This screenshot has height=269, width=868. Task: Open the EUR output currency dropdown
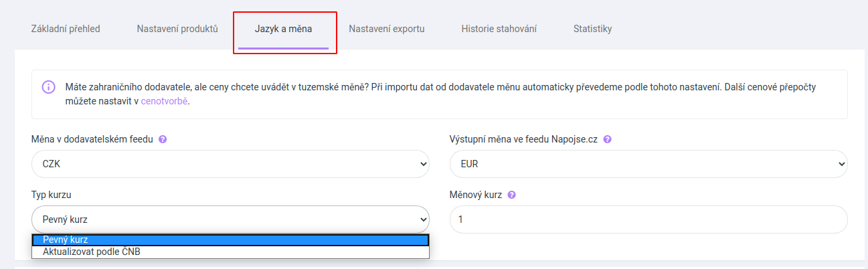(648, 163)
